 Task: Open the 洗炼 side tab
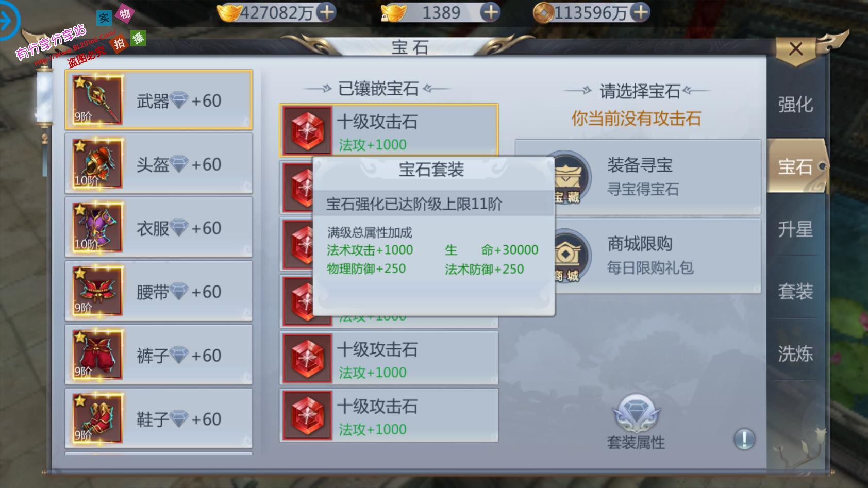coord(795,354)
